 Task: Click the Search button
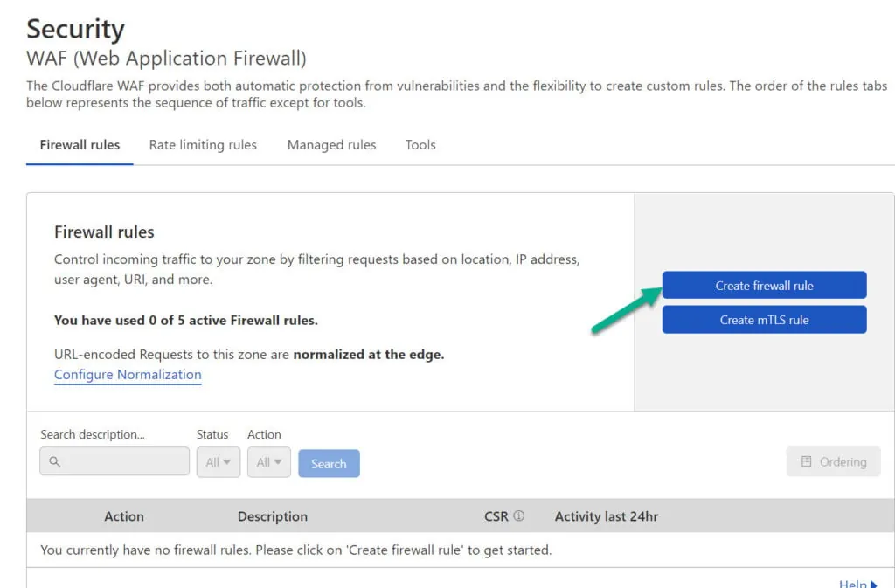(x=329, y=463)
